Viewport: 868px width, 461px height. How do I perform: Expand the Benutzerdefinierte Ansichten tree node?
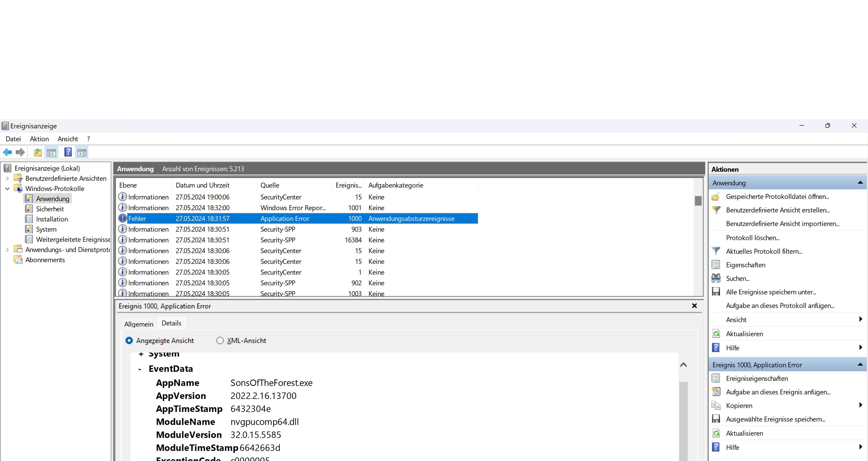(7, 178)
